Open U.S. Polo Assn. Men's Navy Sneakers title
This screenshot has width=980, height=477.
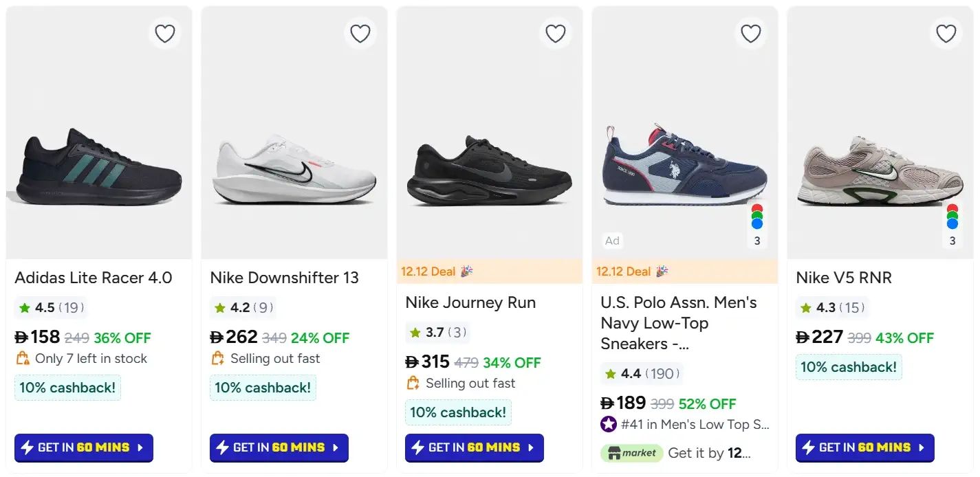[678, 323]
